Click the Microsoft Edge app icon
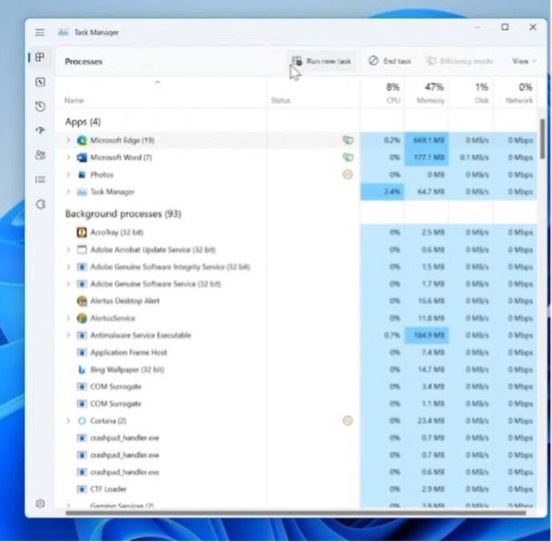552x542 pixels. (82, 140)
